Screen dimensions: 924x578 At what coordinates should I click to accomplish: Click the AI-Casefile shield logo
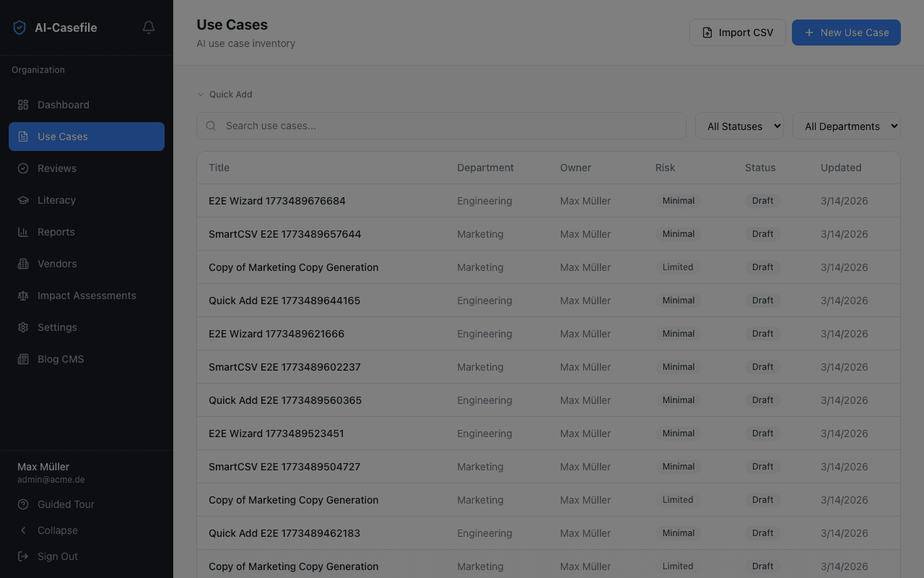19,27
